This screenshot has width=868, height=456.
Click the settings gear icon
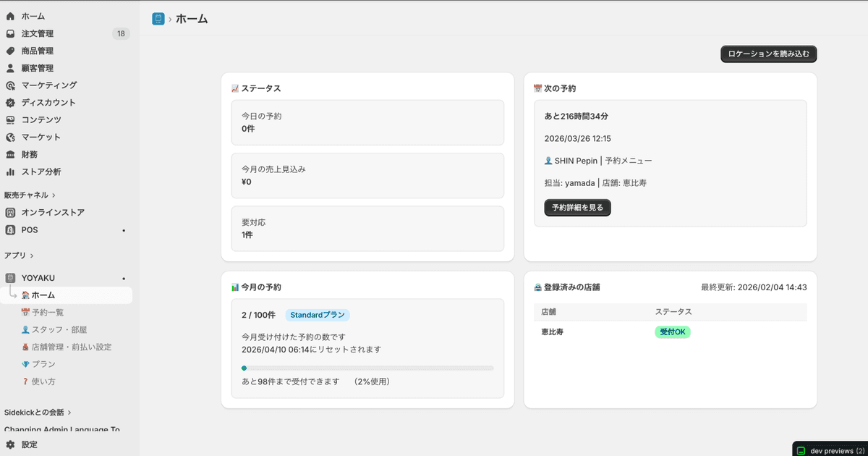point(10,444)
